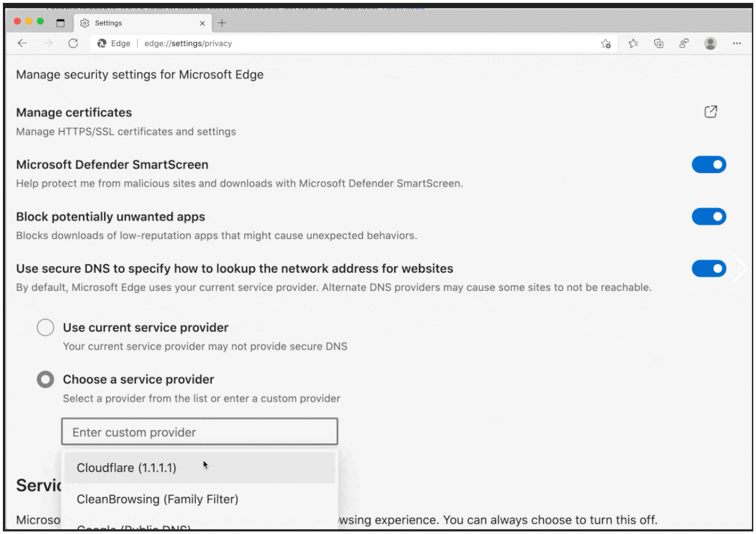Click the Enter custom provider field

(199, 431)
